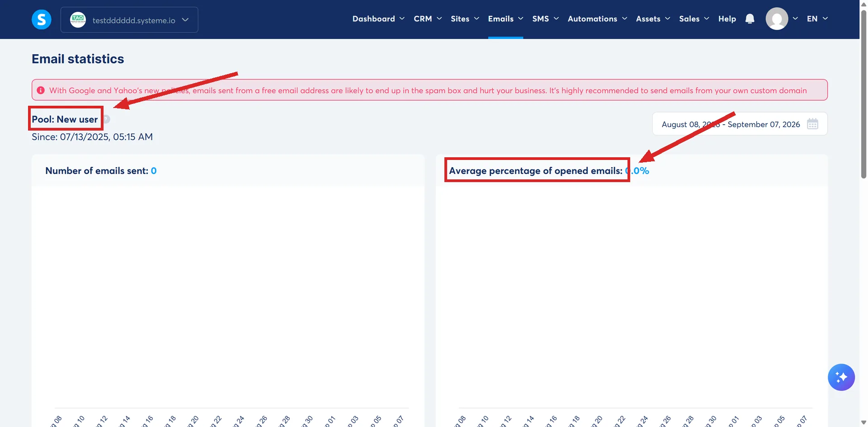
Task: Click the help icon beside Pool: New user
Action: (x=106, y=119)
